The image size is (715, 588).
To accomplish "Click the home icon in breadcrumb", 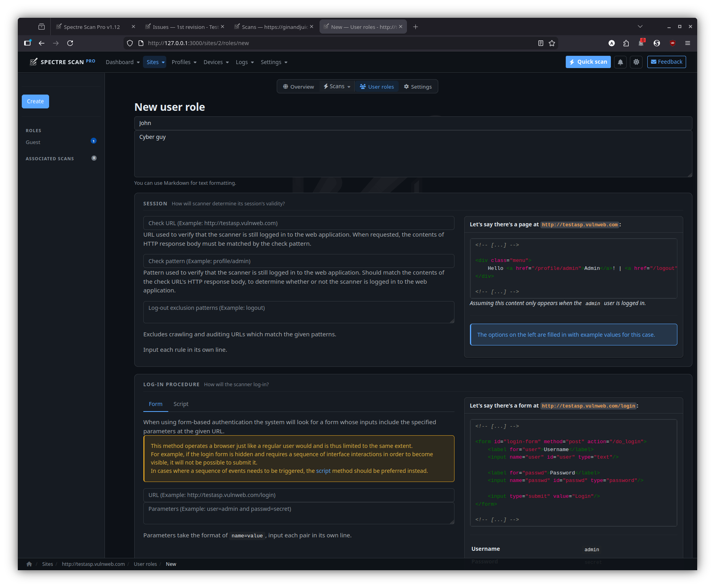I will [x=29, y=564].
